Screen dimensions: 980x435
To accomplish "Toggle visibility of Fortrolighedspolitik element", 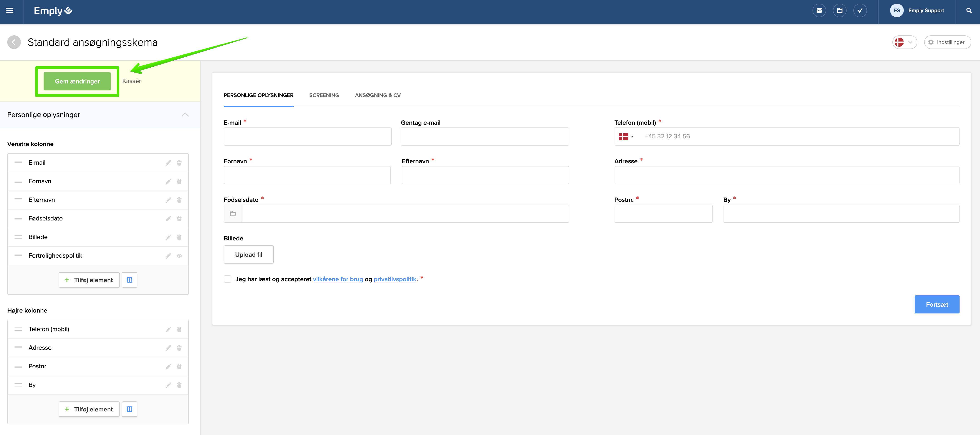I will 179,256.
